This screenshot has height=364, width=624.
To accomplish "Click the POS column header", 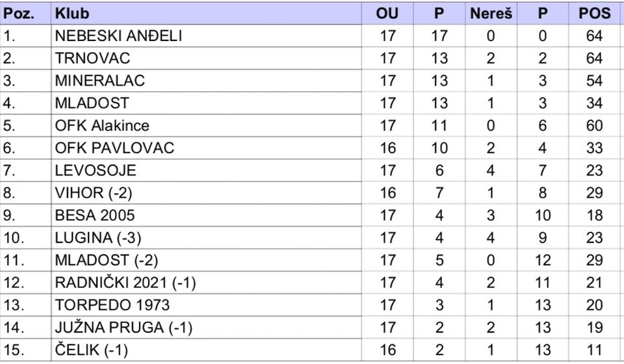I will 594,14.
